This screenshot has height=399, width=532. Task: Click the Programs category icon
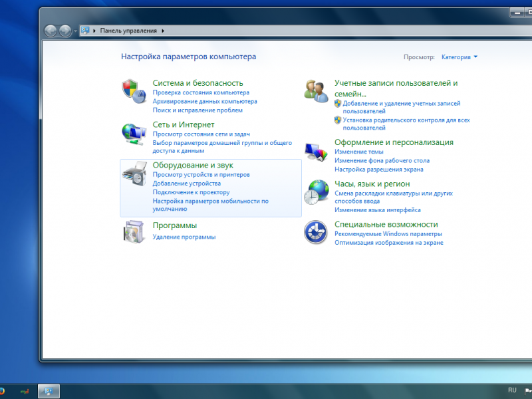(x=134, y=231)
